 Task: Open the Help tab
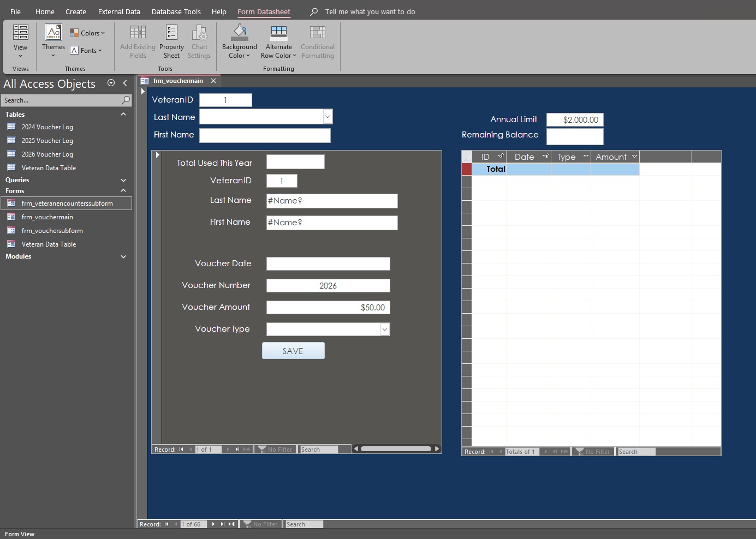pyautogui.click(x=219, y=11)
